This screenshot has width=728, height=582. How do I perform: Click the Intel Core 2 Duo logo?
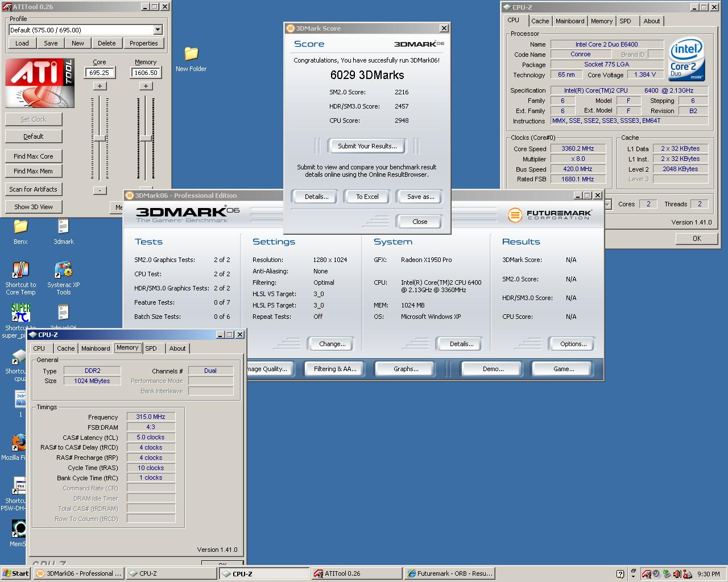click(x=686, y=59)
